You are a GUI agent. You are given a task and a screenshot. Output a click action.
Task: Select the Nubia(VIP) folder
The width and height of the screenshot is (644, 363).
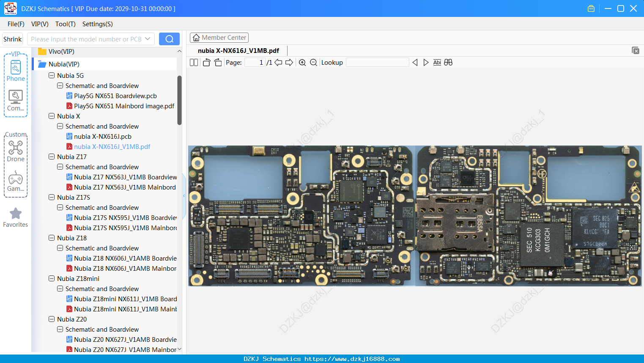104,64
